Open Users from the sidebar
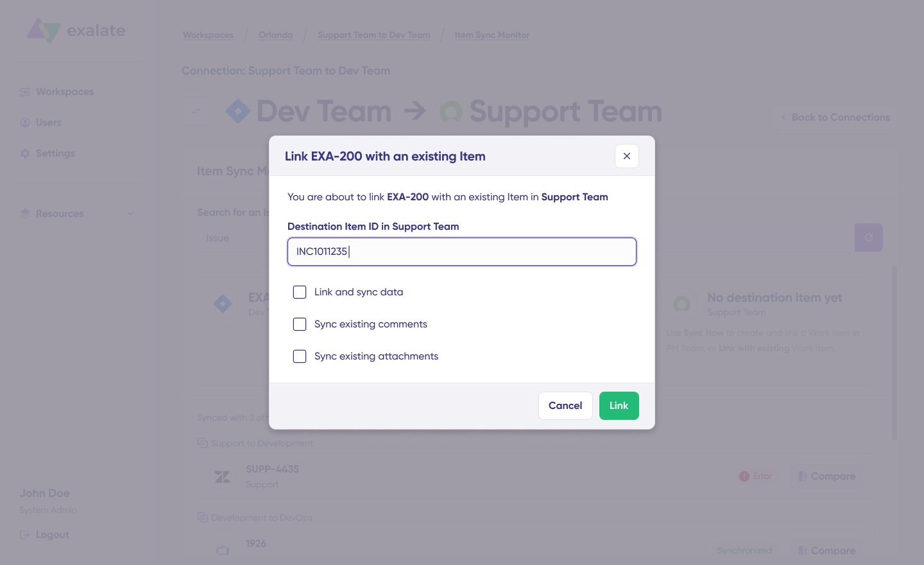 (48, 122)
